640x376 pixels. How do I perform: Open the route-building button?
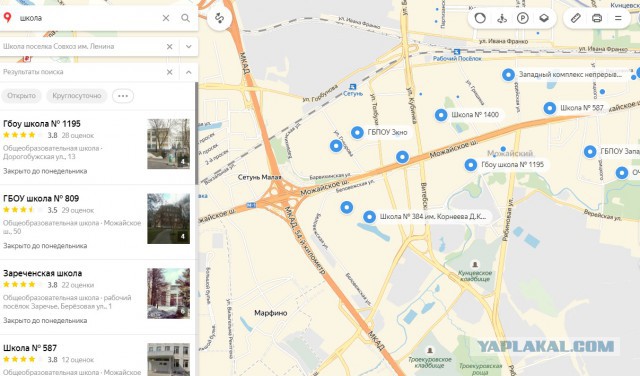(220, 18)
